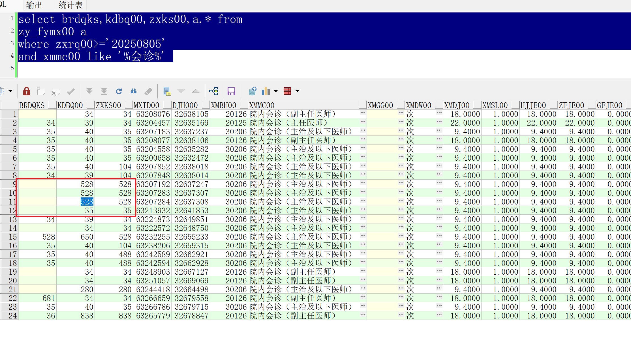Viewport: 631px width, 364px height.
Task: Click the purple save floppy-disk icon
Action: [231, 91]
